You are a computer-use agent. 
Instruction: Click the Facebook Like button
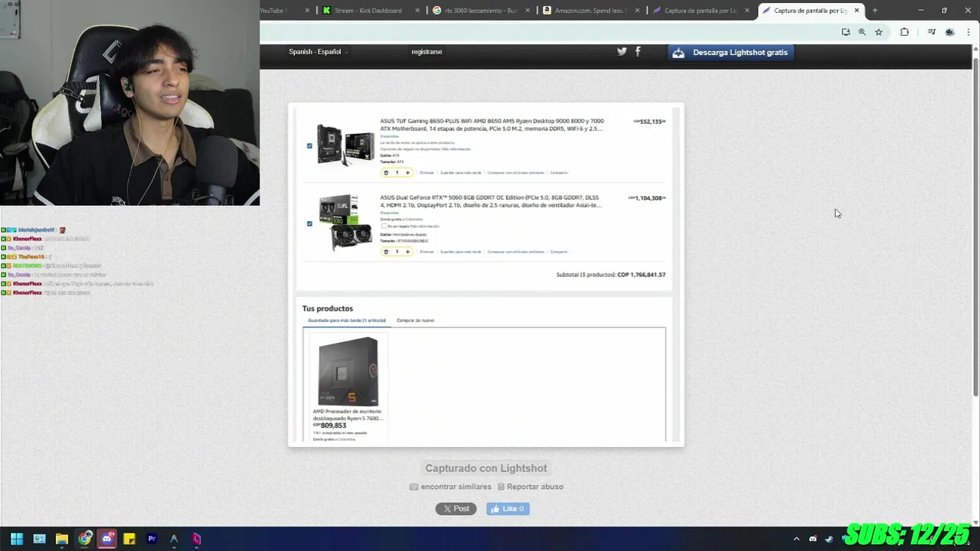click(508, 509)
